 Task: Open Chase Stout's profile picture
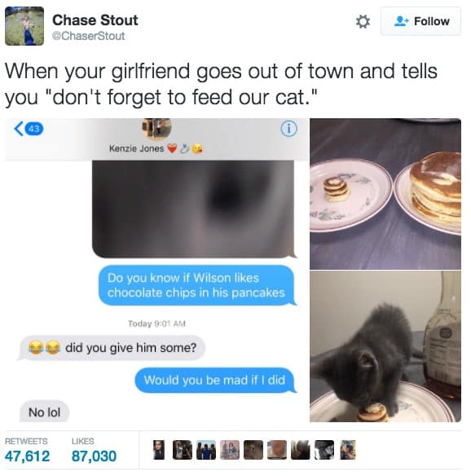click(x=24, y=26)
